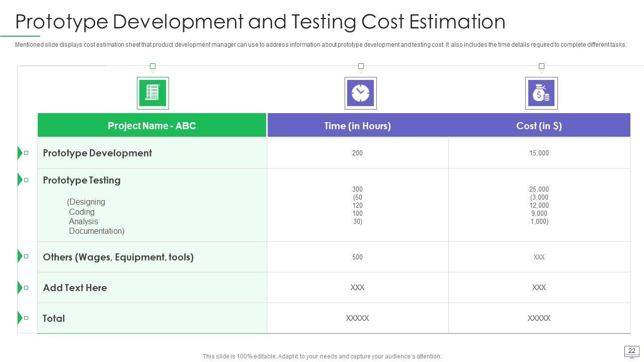Screen dimensions: 644x362
Task: Click the green arrow marker beside Total
Action: click(x=20, y=318)
